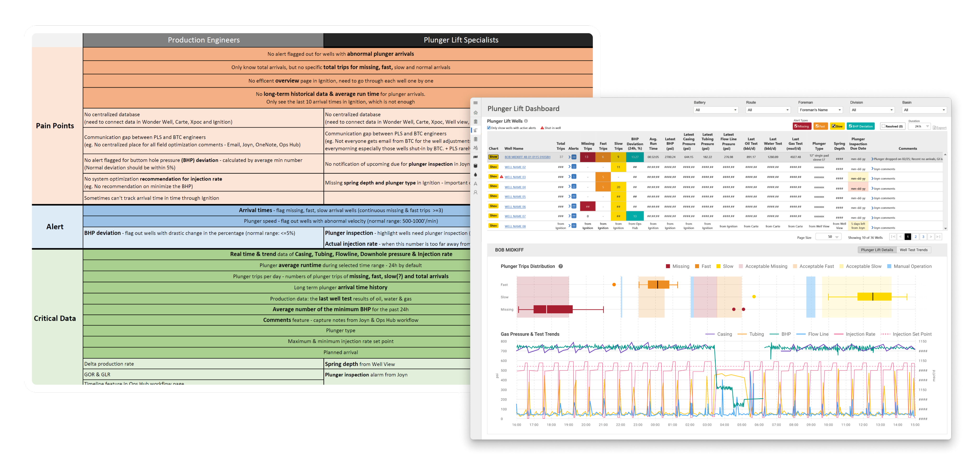Click the help icon beside Plunger Trips Distribution
This screenshot has height=472, width=980.
click(x=561, y=266)
